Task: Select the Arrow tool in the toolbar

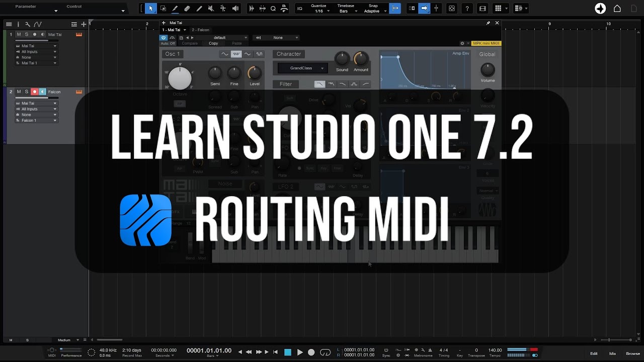Action: 151,9
